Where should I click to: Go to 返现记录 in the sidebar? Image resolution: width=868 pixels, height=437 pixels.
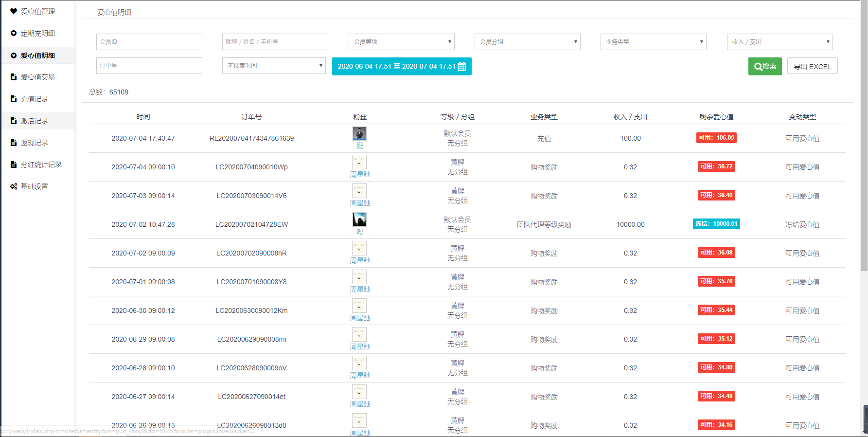click(x=35, y=143)
